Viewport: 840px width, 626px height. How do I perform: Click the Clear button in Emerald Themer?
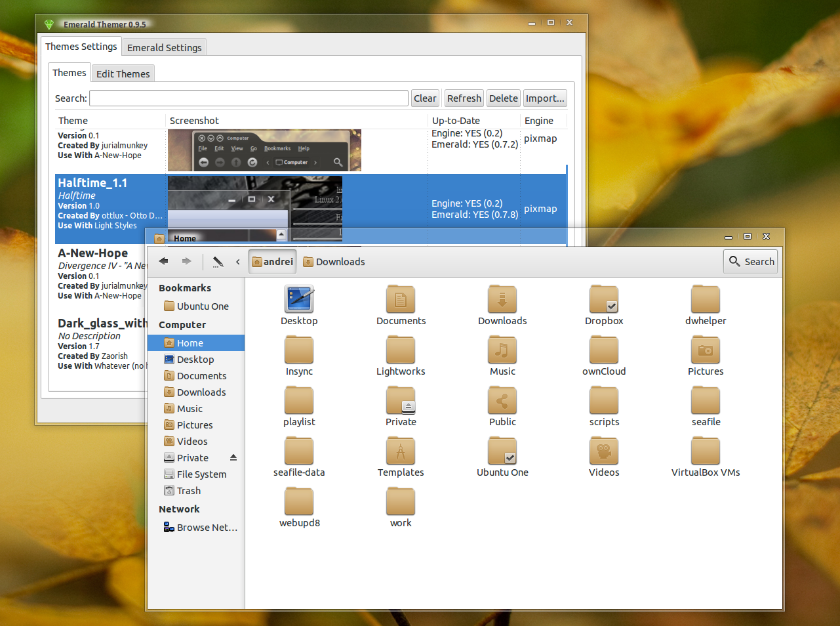pos(425,98)
